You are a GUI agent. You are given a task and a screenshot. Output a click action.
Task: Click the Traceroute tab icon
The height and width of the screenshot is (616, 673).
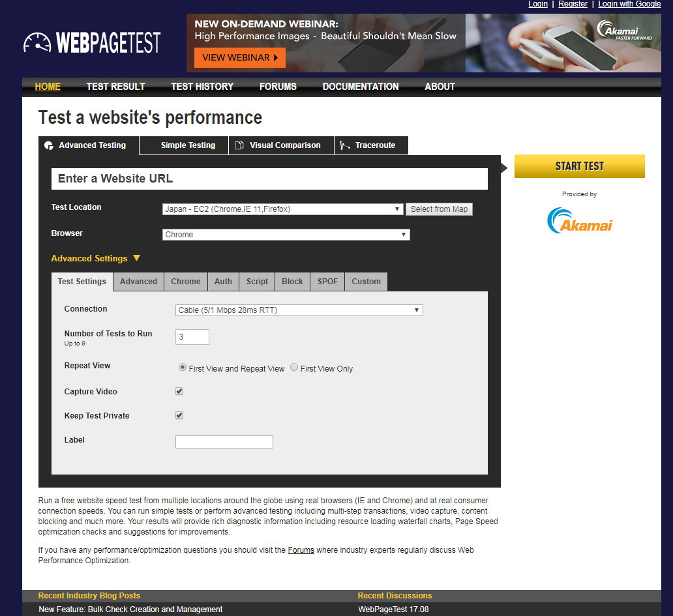[345, 145]
